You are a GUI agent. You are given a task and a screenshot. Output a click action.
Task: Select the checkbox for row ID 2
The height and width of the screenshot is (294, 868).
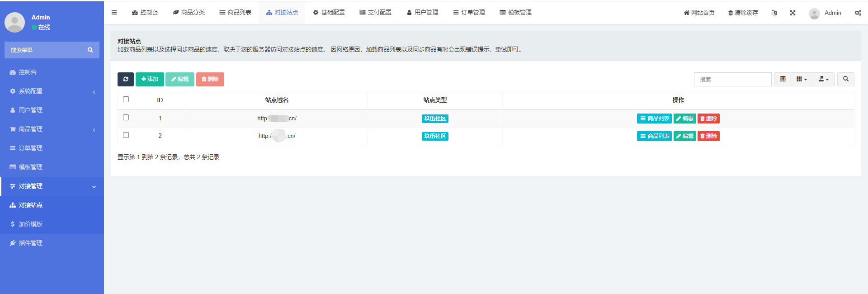click(126, 135)
